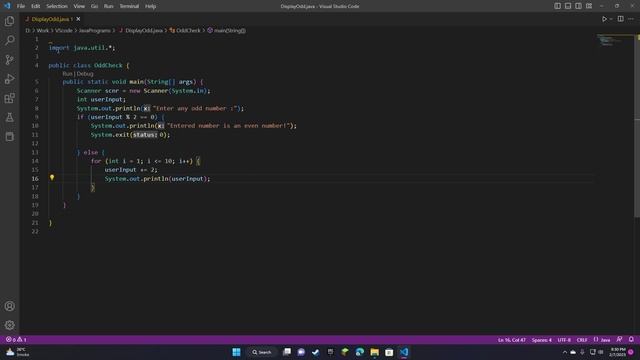
Task: Toggle Primary Side Bar layout icon
Action: 558,6
